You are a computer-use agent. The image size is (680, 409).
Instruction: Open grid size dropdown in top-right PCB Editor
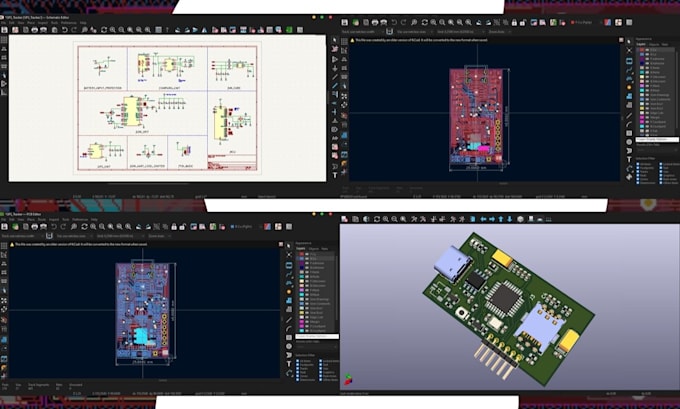tap(460, 32)
